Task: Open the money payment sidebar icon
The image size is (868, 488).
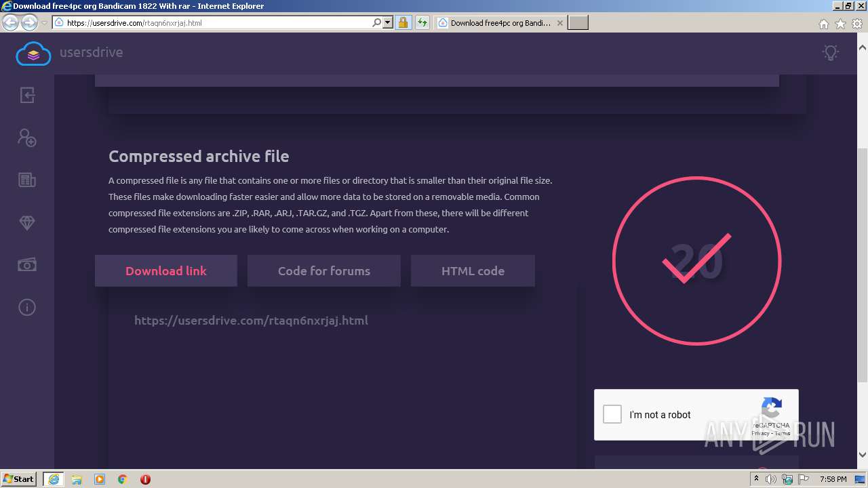Action: coord(27,265)
